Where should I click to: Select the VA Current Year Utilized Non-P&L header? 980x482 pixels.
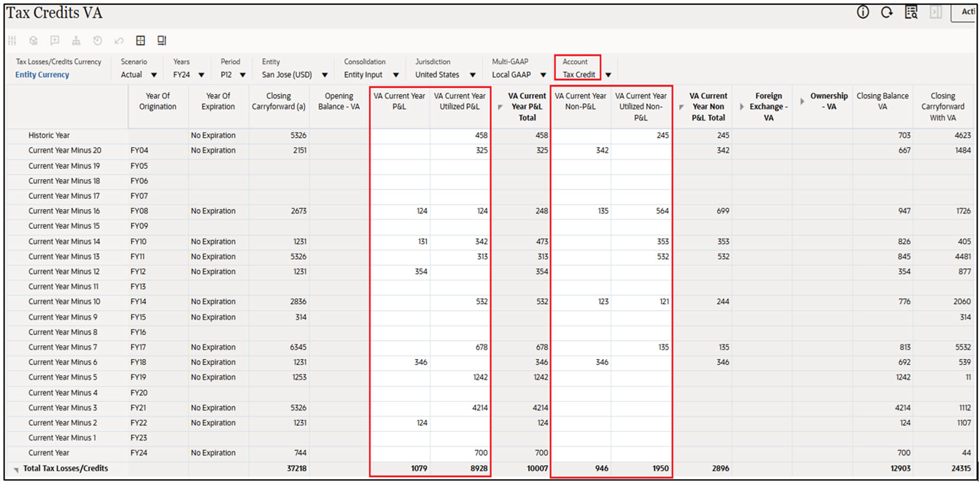641,107
